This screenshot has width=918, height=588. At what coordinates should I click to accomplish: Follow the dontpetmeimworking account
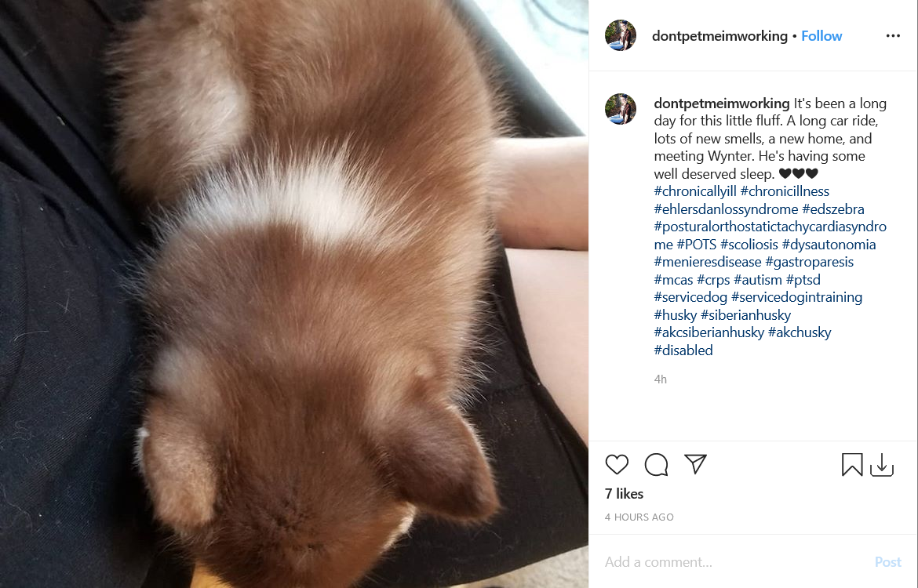(x=821, y=36)
